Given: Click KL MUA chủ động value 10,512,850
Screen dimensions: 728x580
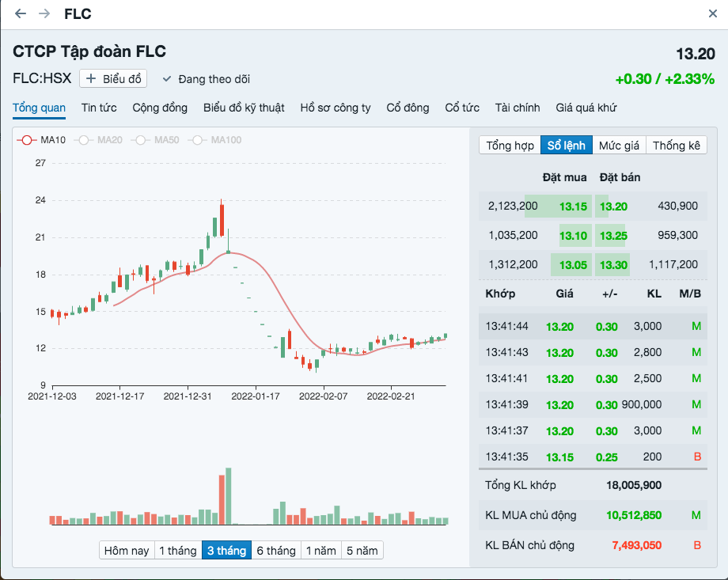Looking at the screenshot, I should [x=634, y=515].
